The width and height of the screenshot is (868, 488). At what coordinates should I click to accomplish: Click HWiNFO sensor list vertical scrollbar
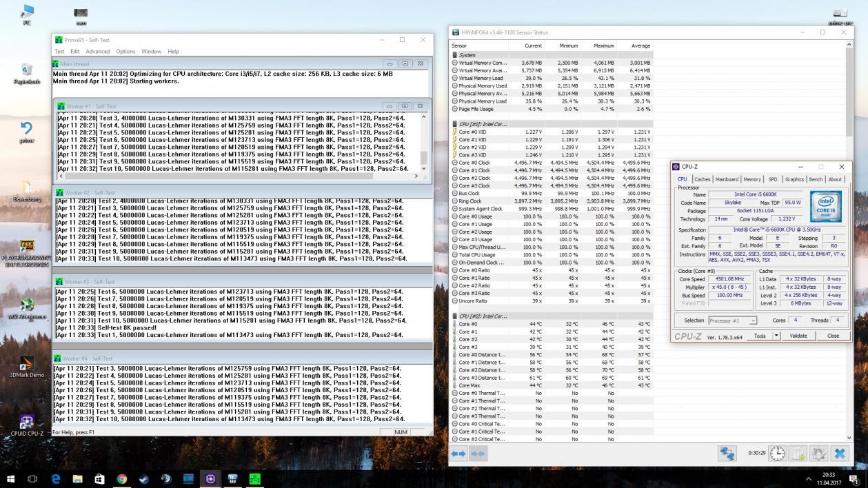point(849,241)
